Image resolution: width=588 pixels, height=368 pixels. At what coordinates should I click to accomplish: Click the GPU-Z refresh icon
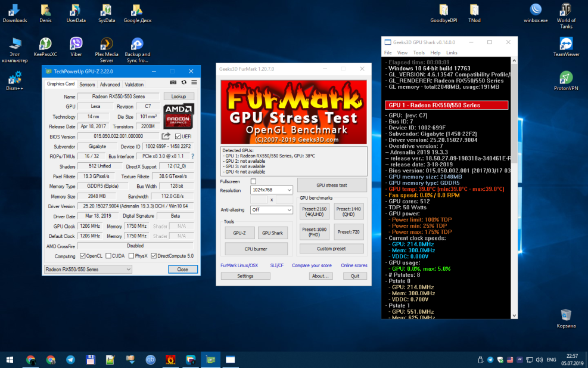(x=183, y=82)
